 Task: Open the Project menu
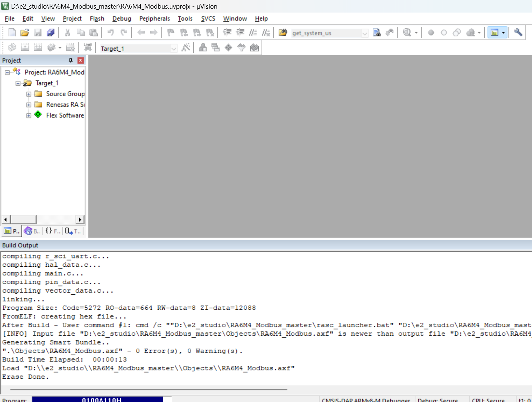coord(72,19)
